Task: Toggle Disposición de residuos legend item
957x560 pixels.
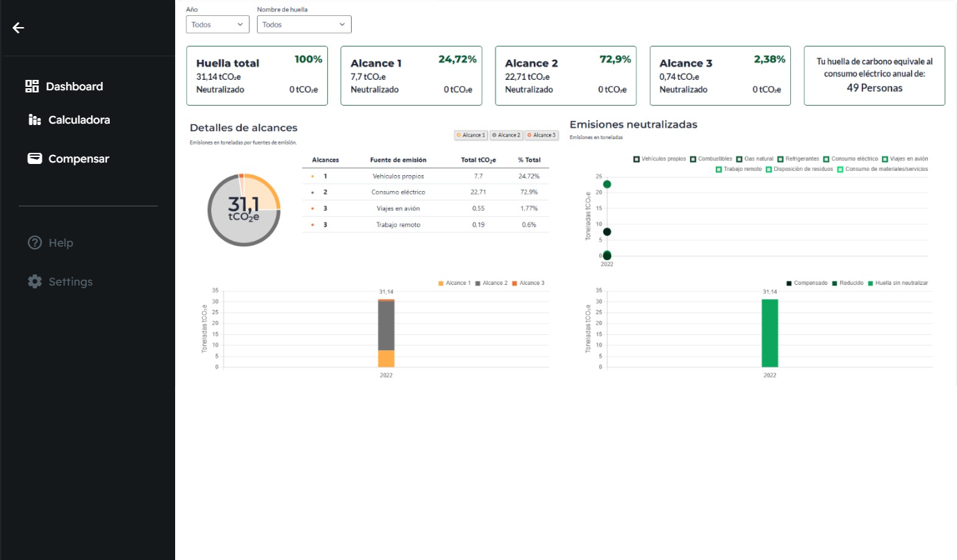Action: (799, 169)
